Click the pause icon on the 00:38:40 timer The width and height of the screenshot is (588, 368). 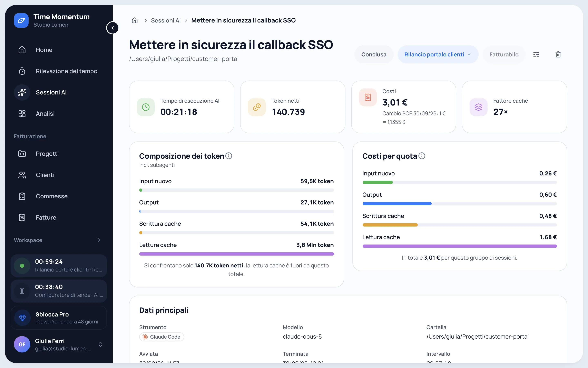coord(22,291)
